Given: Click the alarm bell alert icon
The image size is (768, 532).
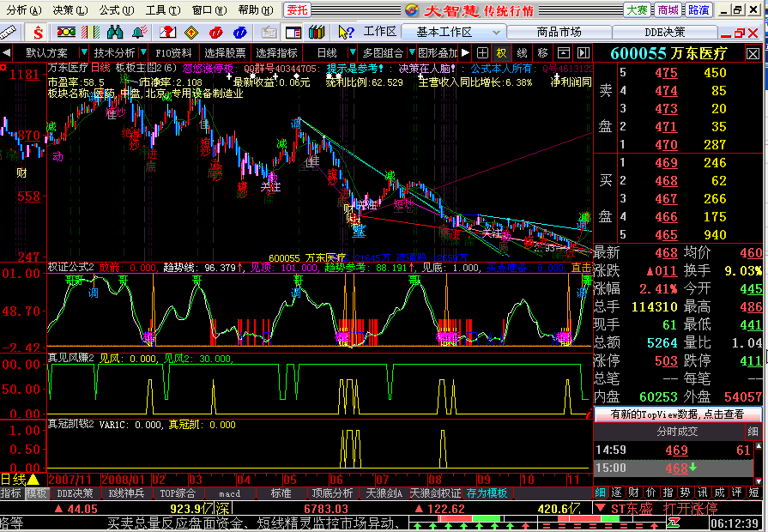Looking at the screenshot, I should [x=139, y=33].
